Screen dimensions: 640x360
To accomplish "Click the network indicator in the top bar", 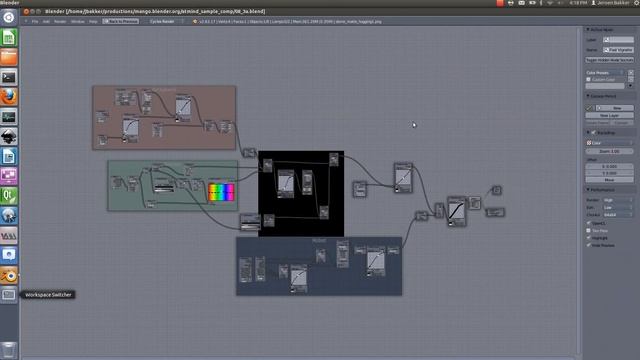I will pos(550,3).
